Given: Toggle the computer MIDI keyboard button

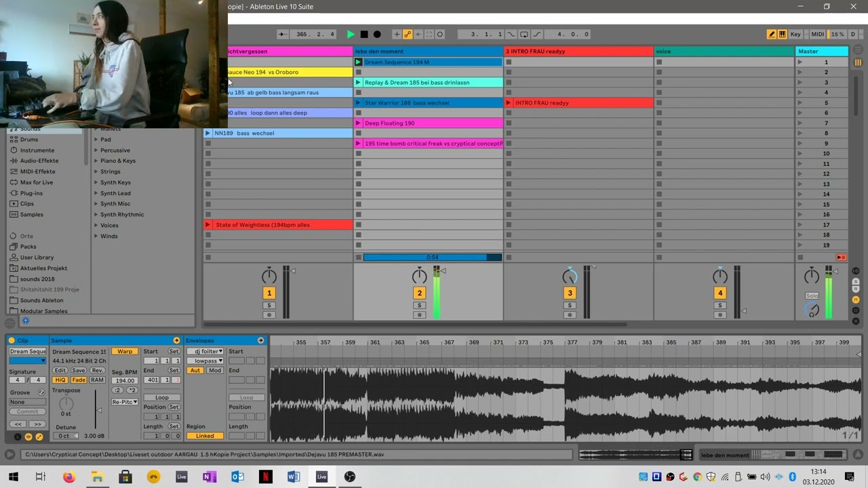Looking at the screenshot, I should pos(782,34).
